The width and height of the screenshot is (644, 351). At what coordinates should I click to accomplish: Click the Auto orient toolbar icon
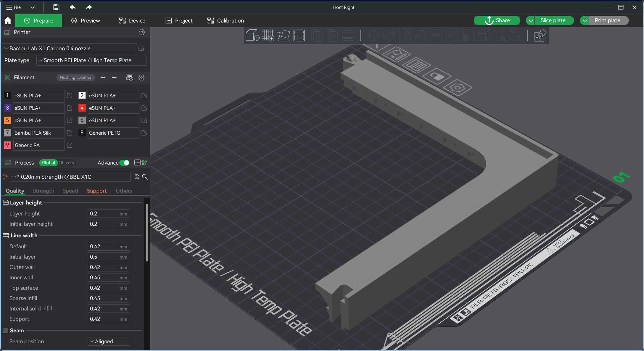[x=284, y=36]
